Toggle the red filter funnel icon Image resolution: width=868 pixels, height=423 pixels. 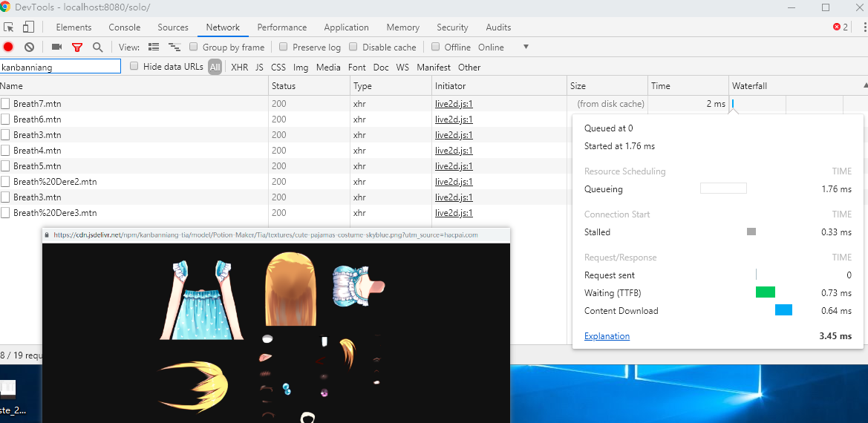coord(77,47)
